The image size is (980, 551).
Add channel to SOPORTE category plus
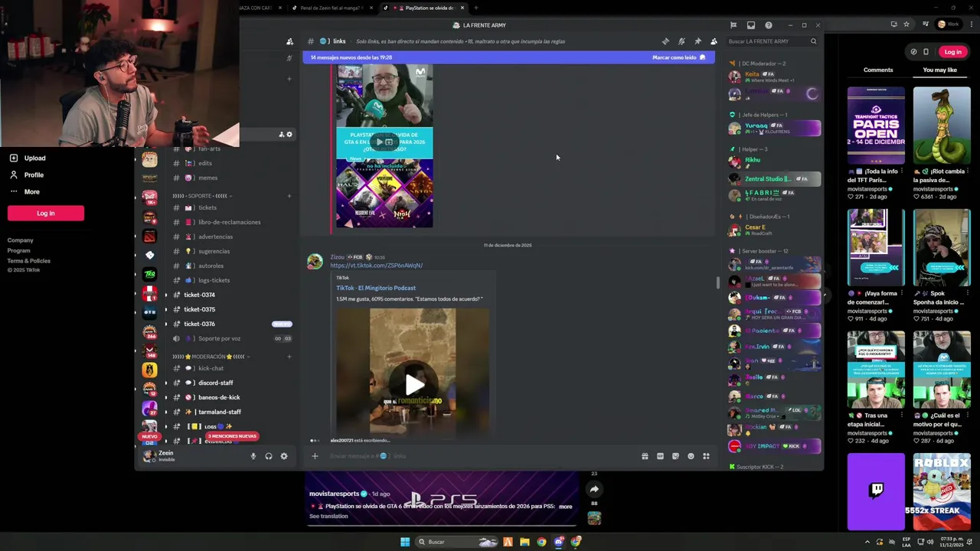[289, 196]
